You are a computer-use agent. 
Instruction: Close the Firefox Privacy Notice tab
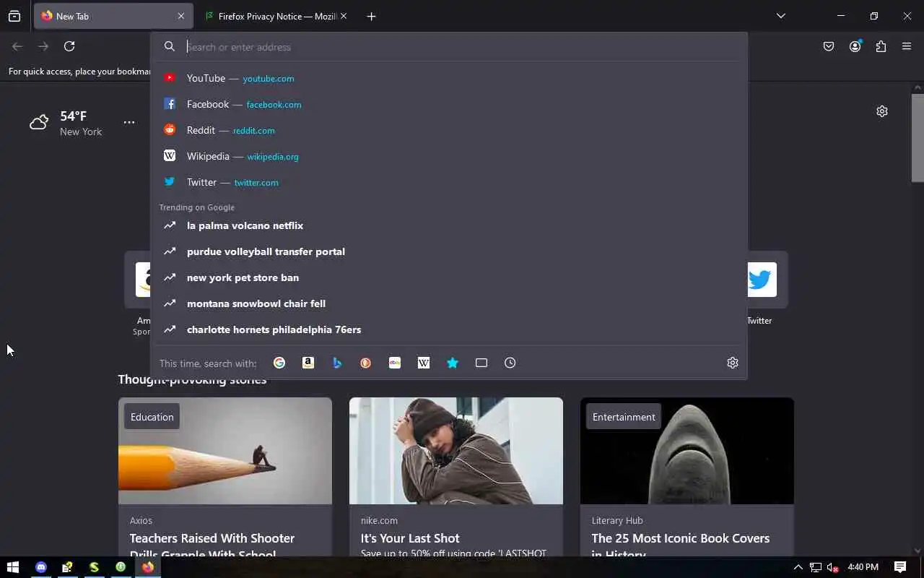344,16
